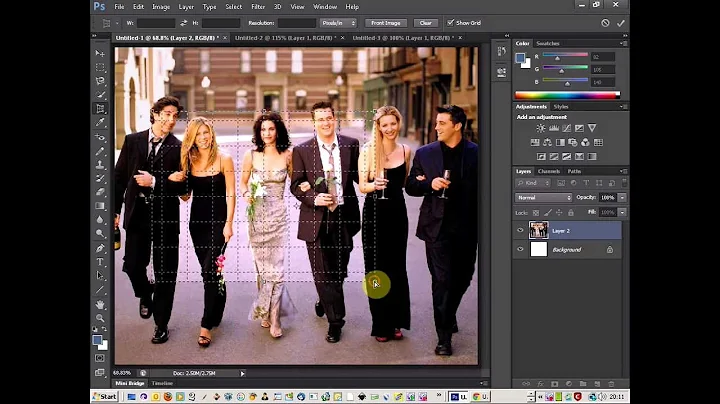The width and height of the screenshot is (720, 404).
Task: Select the Lasso tool
Action: pos(100,81)
